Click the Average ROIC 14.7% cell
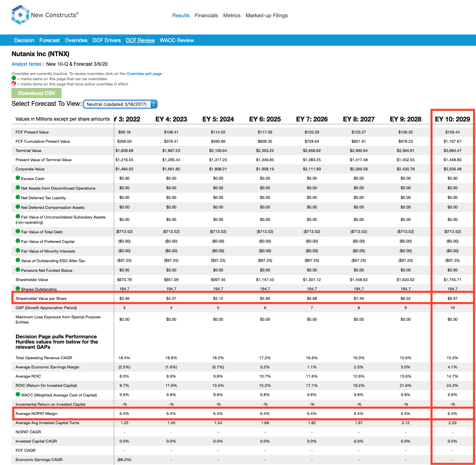The image size is (476, 465). tap(452, 376)
